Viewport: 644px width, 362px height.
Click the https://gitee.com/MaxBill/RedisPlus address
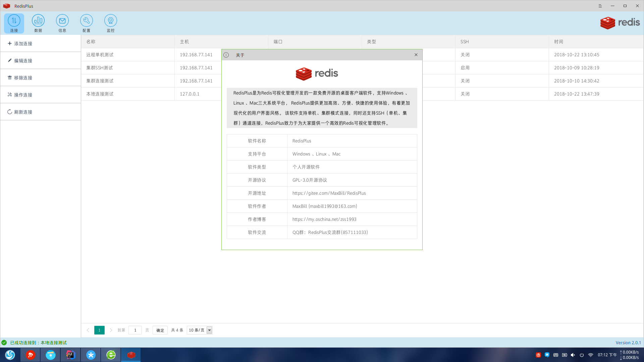(329, 193)
